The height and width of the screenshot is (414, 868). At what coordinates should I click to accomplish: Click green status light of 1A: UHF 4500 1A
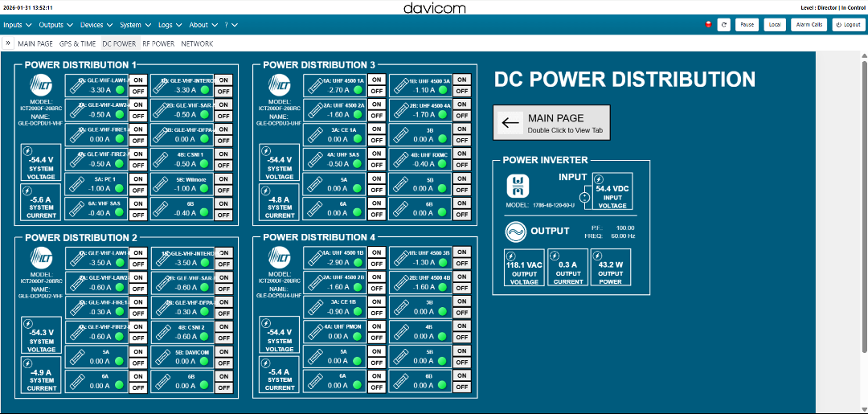click(x=358, y=90)
